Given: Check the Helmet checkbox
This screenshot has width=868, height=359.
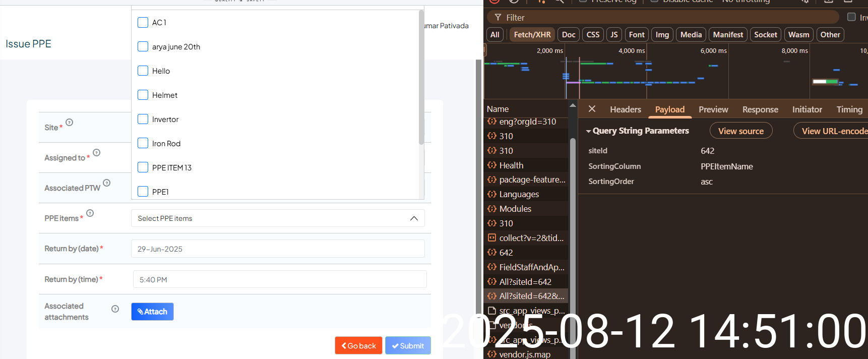Looking at the screenshot, I should point(143,95).
